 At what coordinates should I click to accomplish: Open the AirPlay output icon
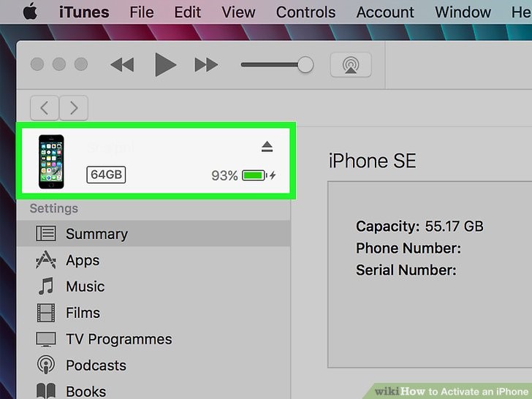(x=351, y=64)
